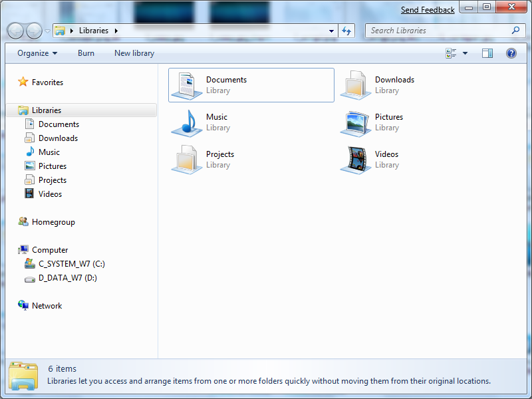
Task: Maximize the Libraries window
Action: (x=487, y=7)
